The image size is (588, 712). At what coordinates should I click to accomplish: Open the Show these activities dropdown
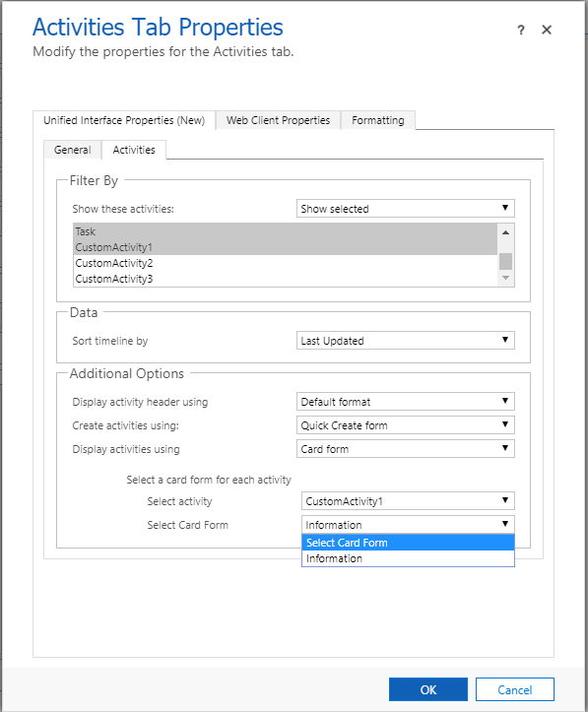coord(406,209)
